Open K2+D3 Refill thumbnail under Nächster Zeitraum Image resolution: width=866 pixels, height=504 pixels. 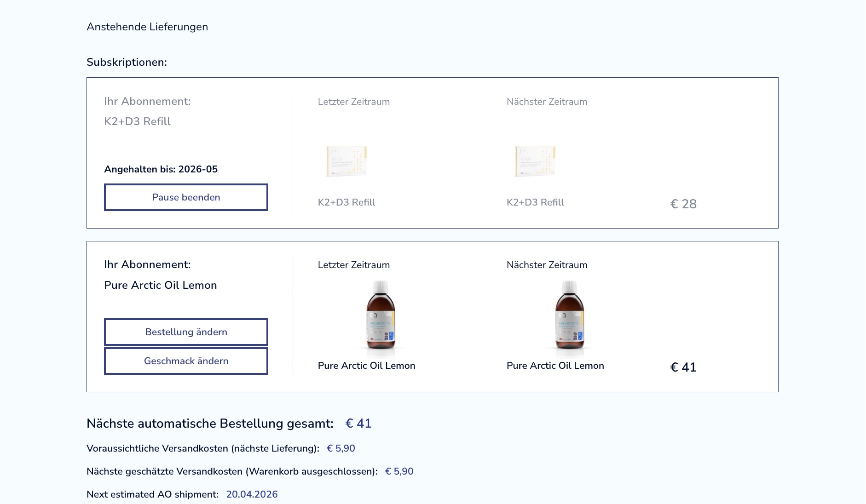[535, 161]
